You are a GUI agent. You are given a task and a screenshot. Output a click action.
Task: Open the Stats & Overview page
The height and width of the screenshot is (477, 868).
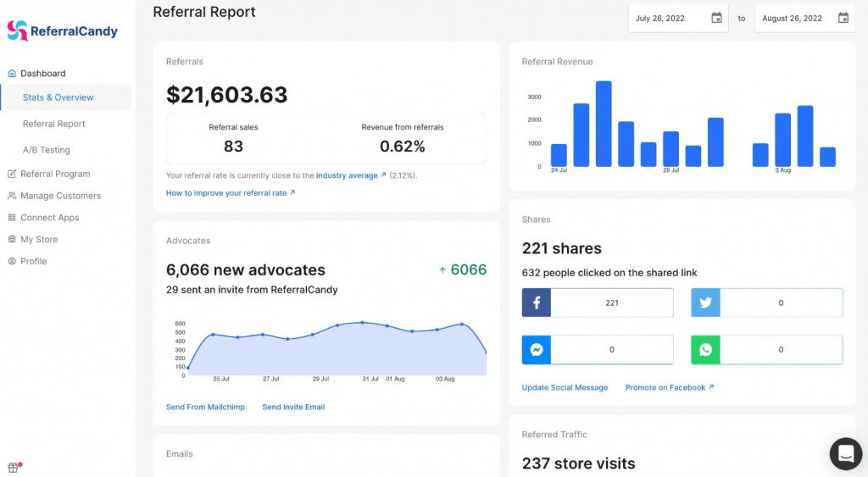(58, 97)
